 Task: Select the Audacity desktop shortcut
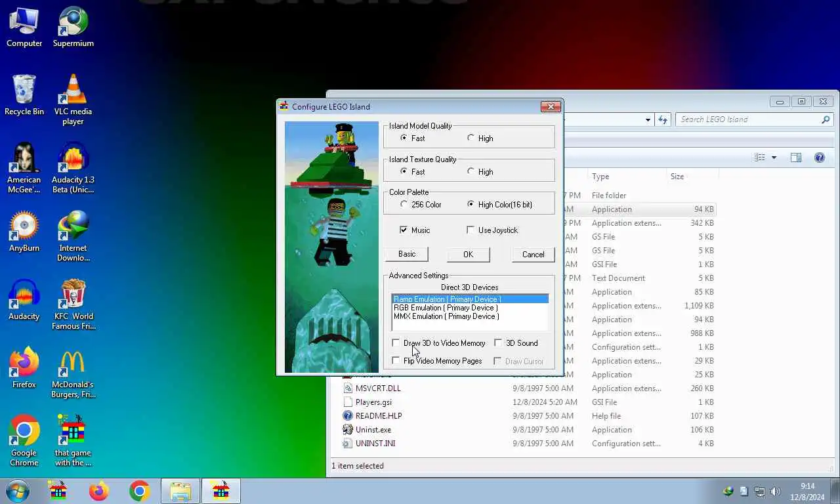[x=24, y=301]
